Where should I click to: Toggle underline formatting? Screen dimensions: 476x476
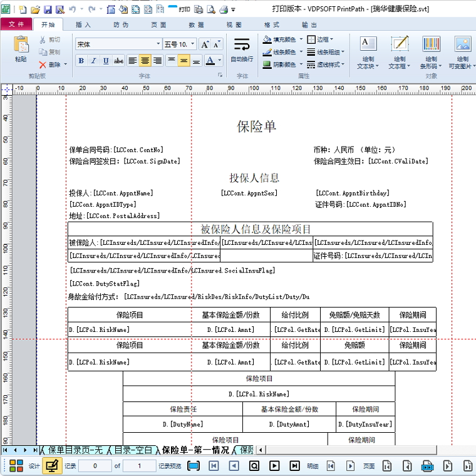[x=106, y=61]
